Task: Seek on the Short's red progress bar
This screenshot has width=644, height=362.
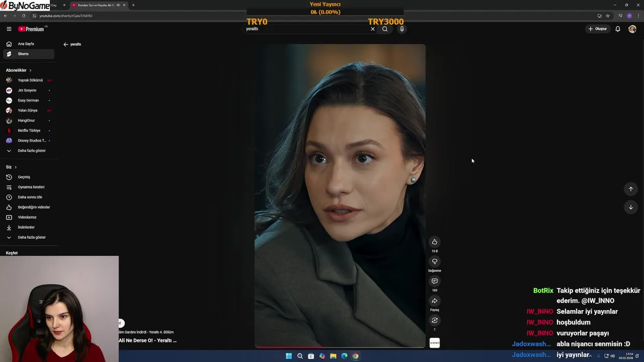Action: (x=340, y=347)
